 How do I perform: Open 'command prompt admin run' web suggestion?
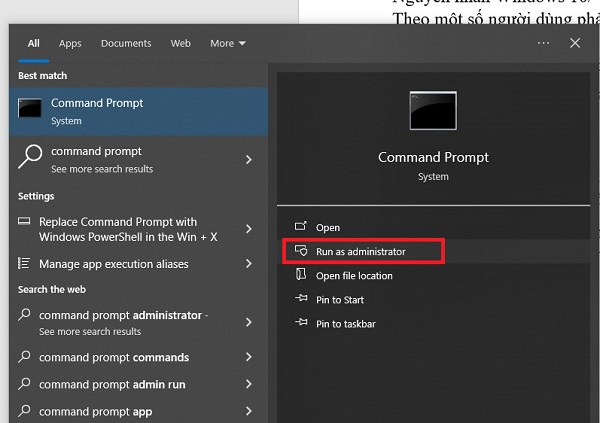(139, 384)
